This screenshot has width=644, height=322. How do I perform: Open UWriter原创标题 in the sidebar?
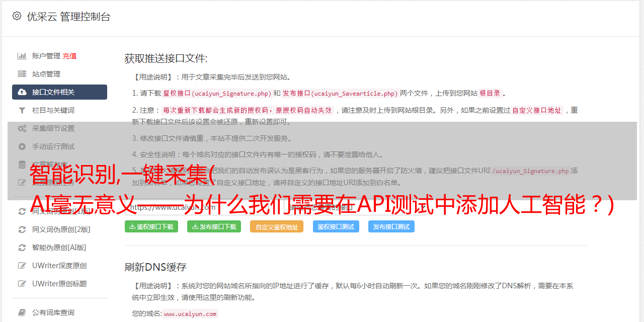point(59,284)
